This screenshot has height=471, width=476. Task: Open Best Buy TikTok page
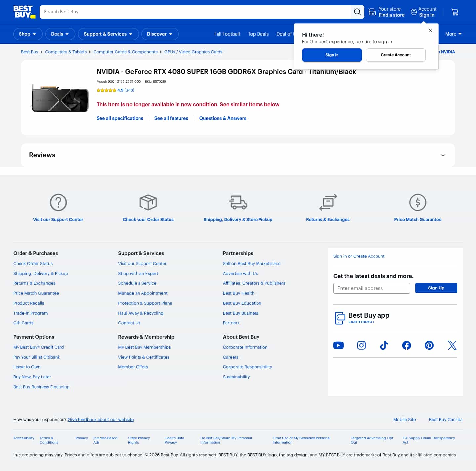tap(384, 345)
